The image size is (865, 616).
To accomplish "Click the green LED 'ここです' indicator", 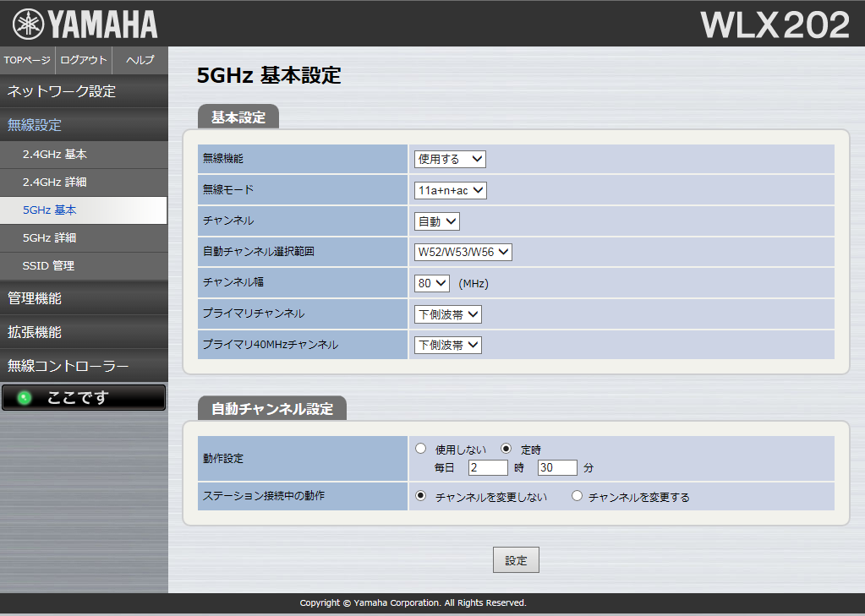I will point(83,397).
